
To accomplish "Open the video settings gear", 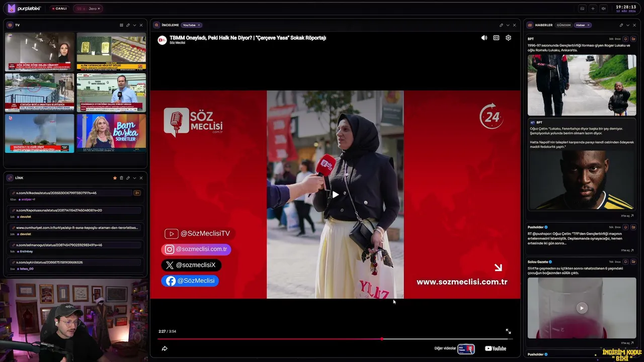I will coord(508,38).
